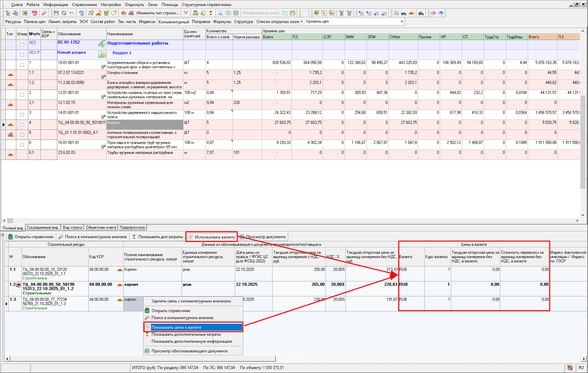Check the box for row 6 pipe laying
Viewport: 588px width, 373px height.
coord(22,145)
